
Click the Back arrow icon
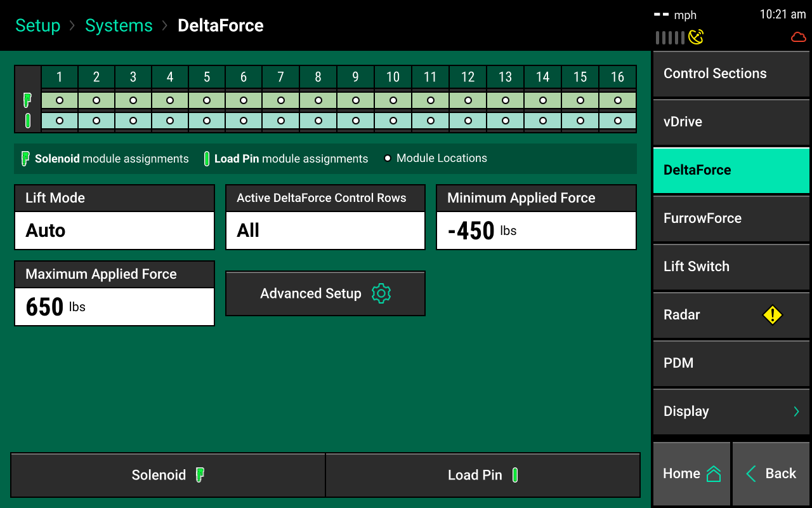751,474
